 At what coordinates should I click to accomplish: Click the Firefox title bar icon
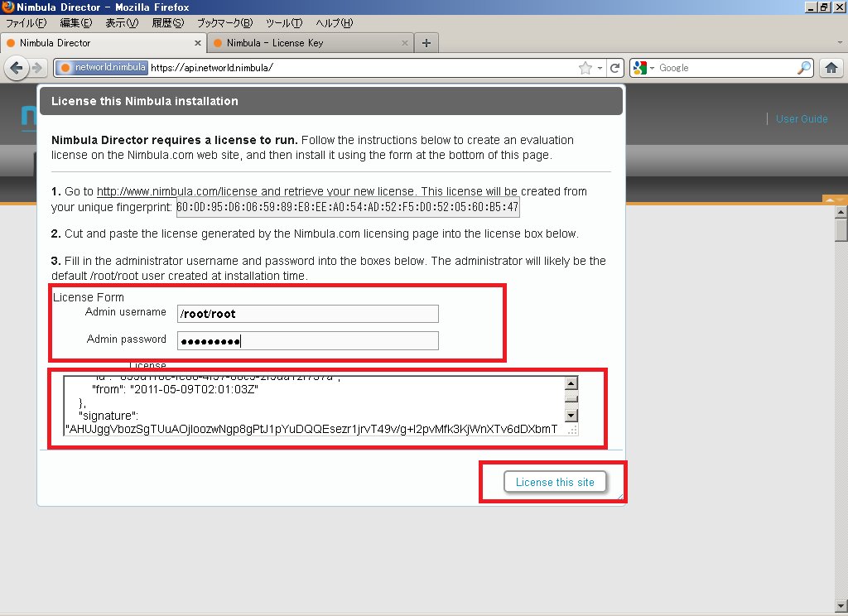pos(7,7)
